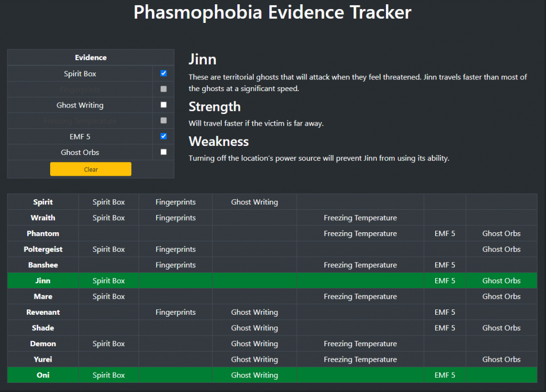Click the Phasmophobia Evidence Tracker title
Image resolution: width=546 pixels, height=392 pixels.
pyautogui.click(x=273, y=12)
